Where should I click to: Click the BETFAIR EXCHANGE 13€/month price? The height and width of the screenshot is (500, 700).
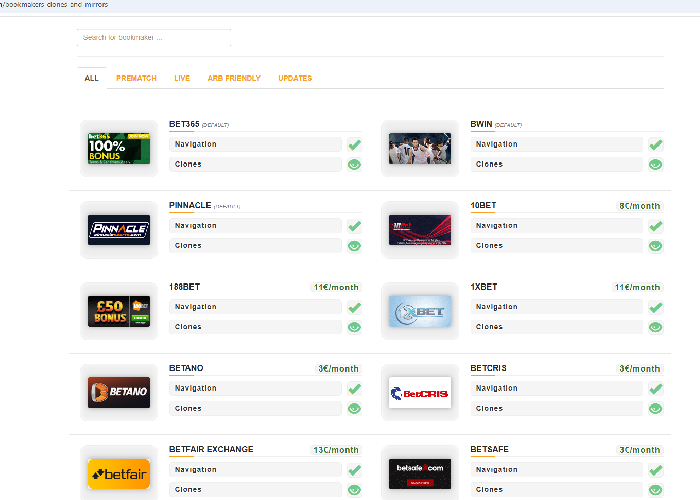[336, 450]
